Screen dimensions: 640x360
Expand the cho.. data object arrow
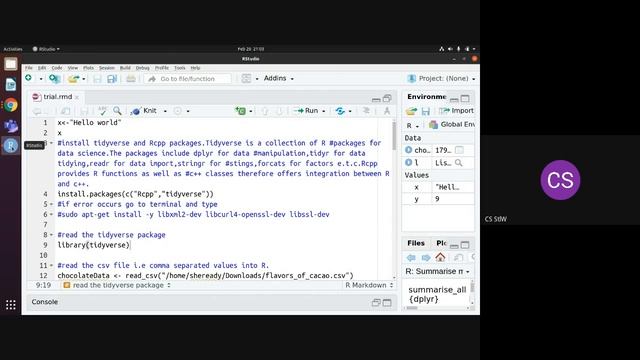click(x=409, y=150)
